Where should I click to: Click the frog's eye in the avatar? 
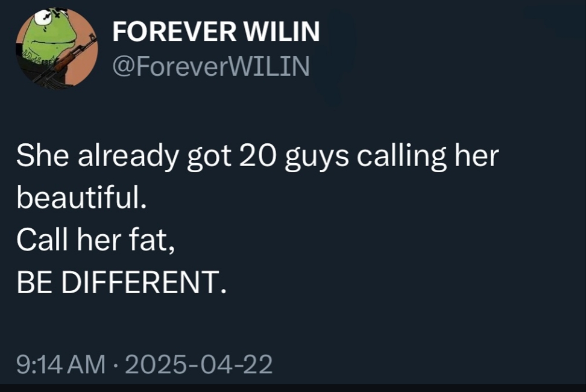(43, 17)
